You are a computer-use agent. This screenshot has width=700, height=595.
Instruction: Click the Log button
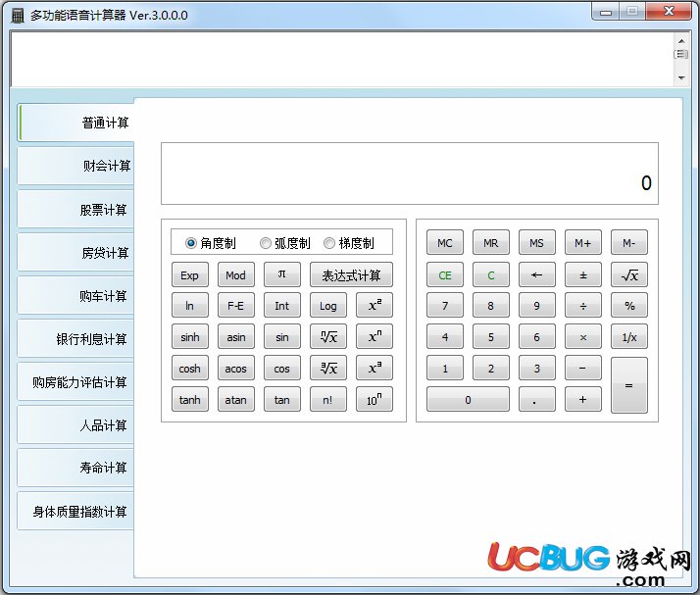[x=328, y=305]
